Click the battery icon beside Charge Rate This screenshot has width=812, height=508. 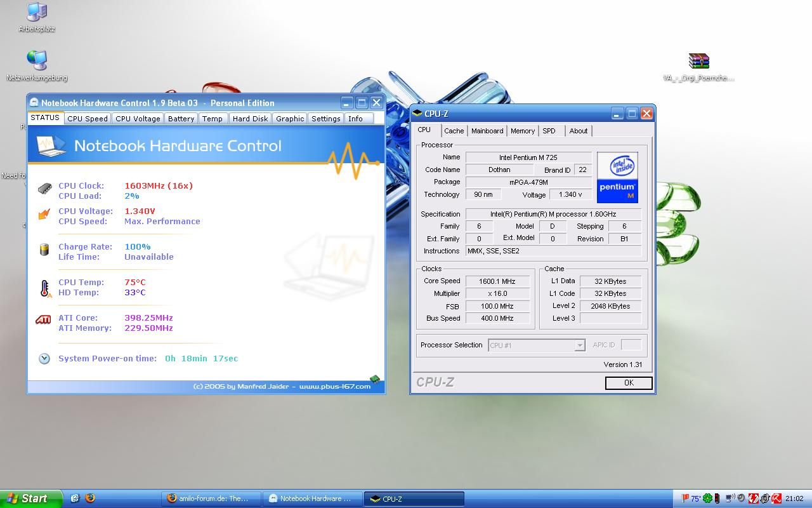[x=44, y=250]
